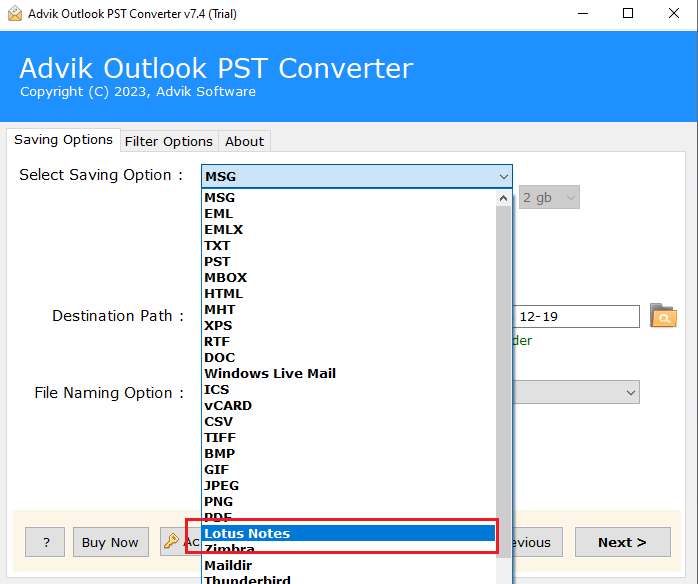Pick MHT as the saving format
This screenshot has width=698, height=584.
(349, 310)
